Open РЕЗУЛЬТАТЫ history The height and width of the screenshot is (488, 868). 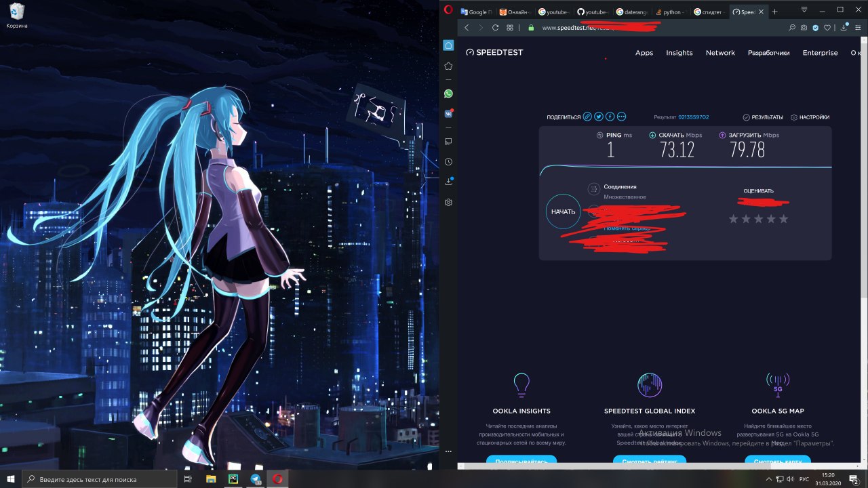763,117
